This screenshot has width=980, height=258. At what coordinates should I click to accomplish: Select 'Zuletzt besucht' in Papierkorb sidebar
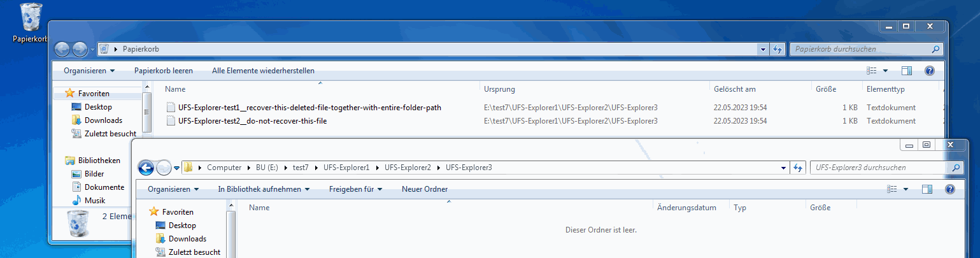pos(103,134)
